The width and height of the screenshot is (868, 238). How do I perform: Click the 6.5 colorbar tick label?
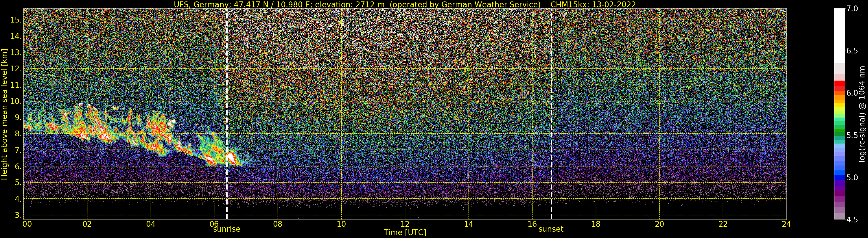click(x=852, y=51)
